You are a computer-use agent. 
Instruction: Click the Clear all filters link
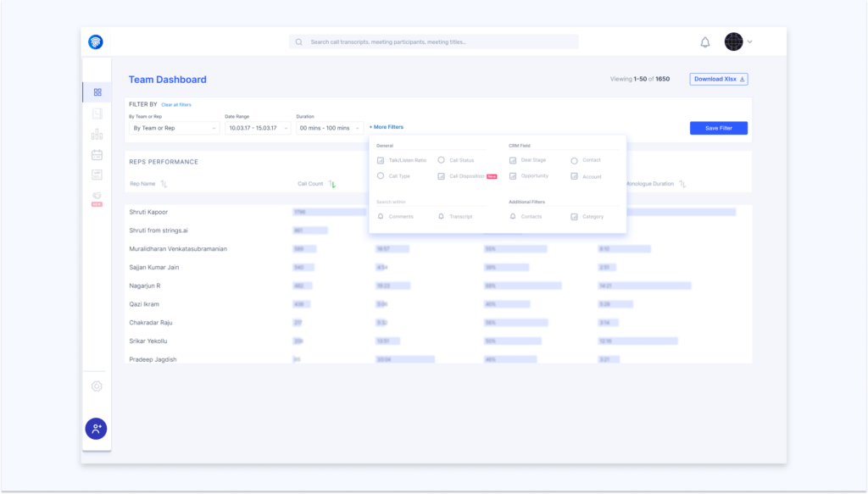click(175, 104)
